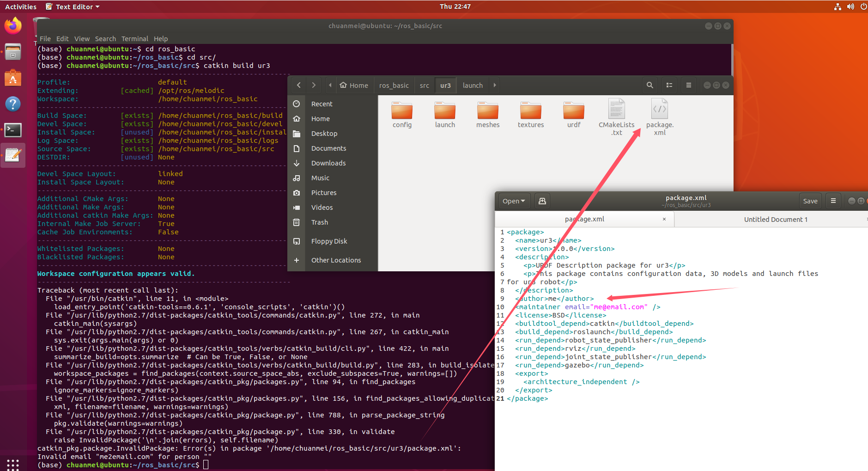Create new document with gedit toolbar icon
Image resolution: width=868 pixels, height=471 pixels.
coord(542,200)
